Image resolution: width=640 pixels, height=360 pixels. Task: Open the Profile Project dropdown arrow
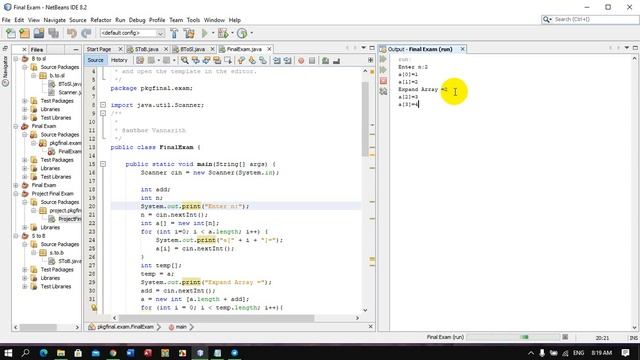tap(251, 33)
